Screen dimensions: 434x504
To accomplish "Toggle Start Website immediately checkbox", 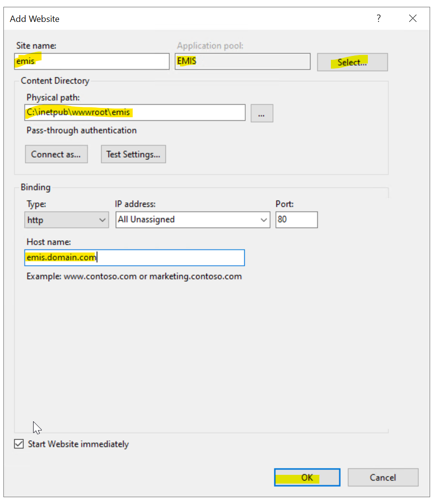I will (19, 444).
